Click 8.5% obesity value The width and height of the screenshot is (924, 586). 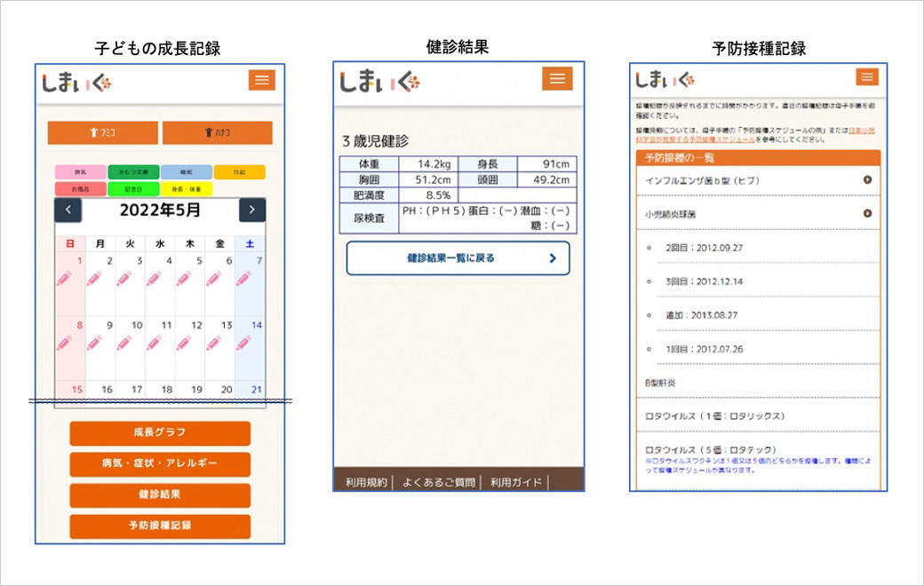tap(438, 195)
